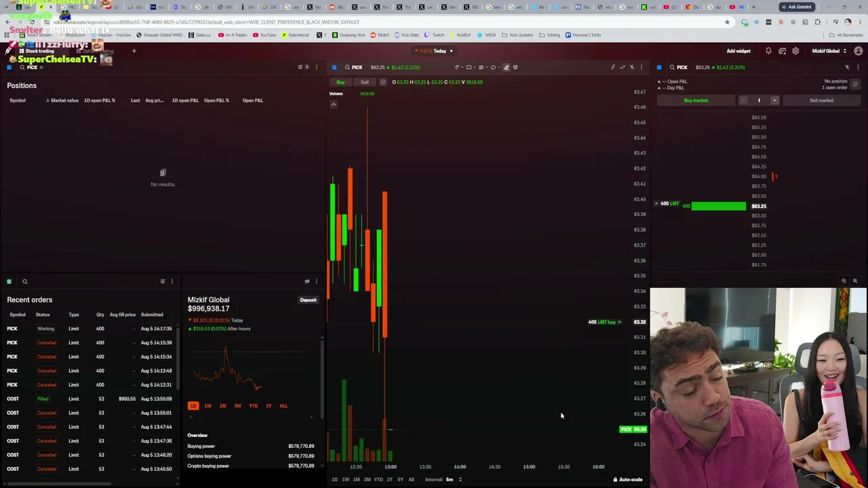Open the Recent orders widget three-dot menu
This screenshot has height=488, width=868.
coord(172,281)
